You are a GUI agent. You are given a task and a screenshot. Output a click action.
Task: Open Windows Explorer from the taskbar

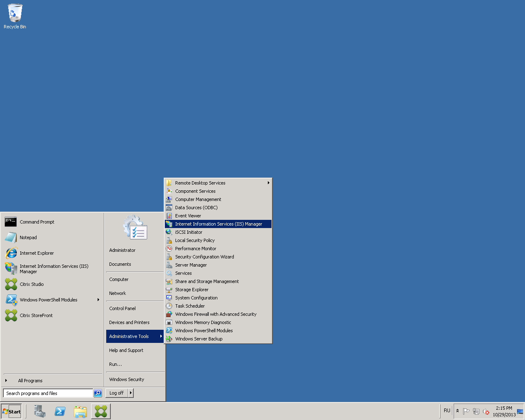pyautogui.click(x=80, y=411)
